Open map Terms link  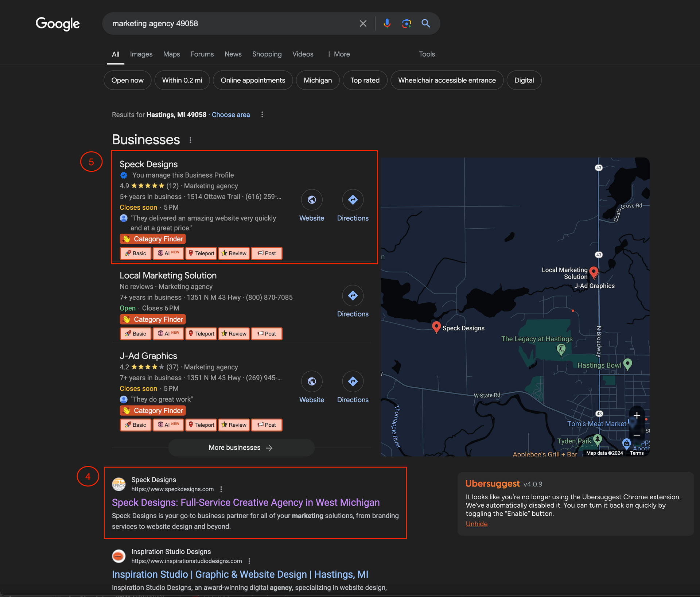(637, 453)
